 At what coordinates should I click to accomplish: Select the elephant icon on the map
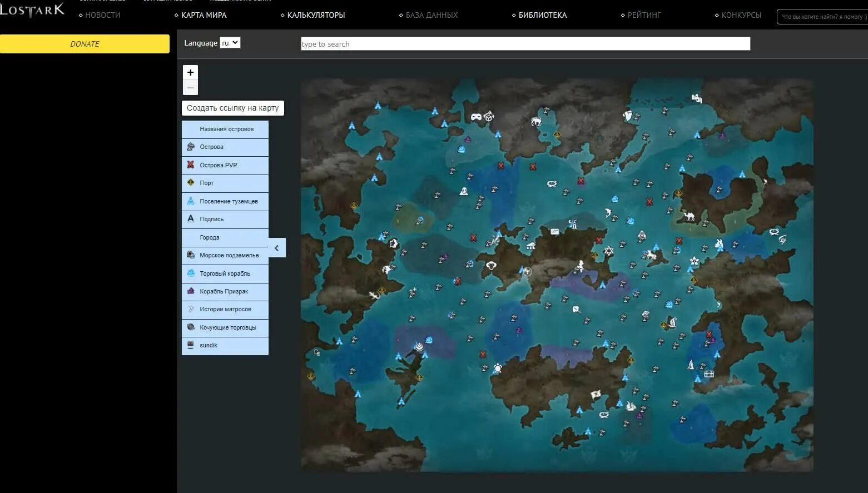tap(536, 121)
